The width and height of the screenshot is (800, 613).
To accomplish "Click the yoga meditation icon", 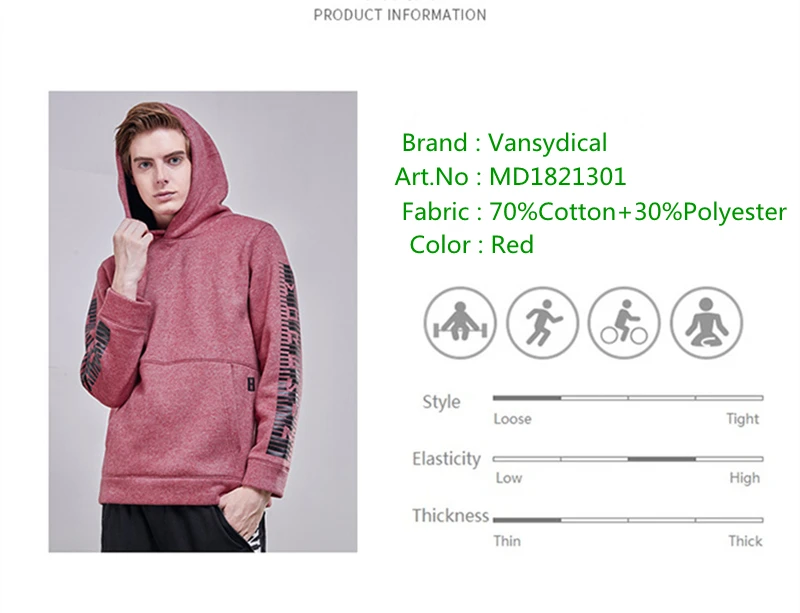I will tap(706, 323).
